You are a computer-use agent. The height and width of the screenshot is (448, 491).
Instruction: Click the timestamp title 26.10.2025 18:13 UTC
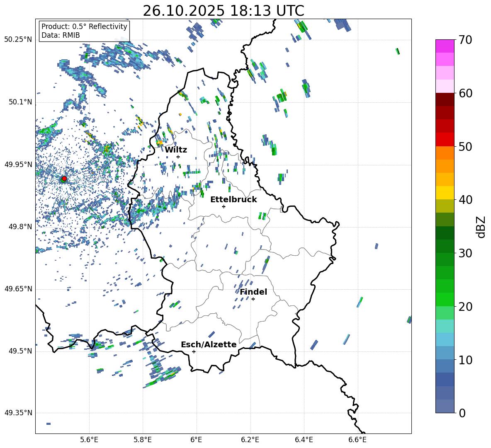[x=223, y=11]
